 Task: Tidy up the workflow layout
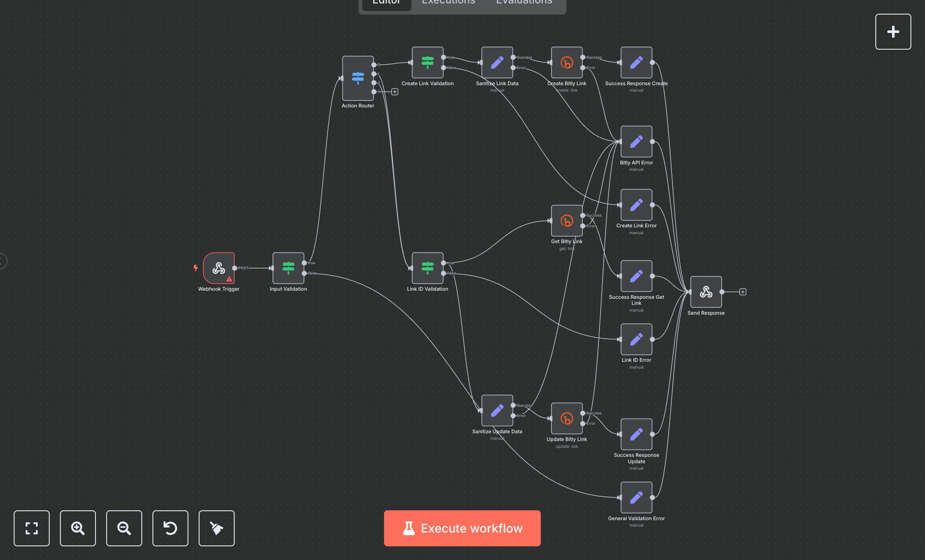tap(216, 528)
